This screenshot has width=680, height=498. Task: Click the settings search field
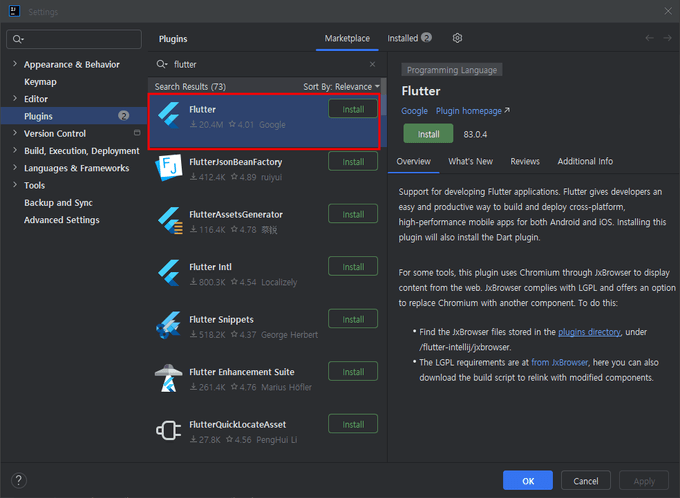[73, 39]
